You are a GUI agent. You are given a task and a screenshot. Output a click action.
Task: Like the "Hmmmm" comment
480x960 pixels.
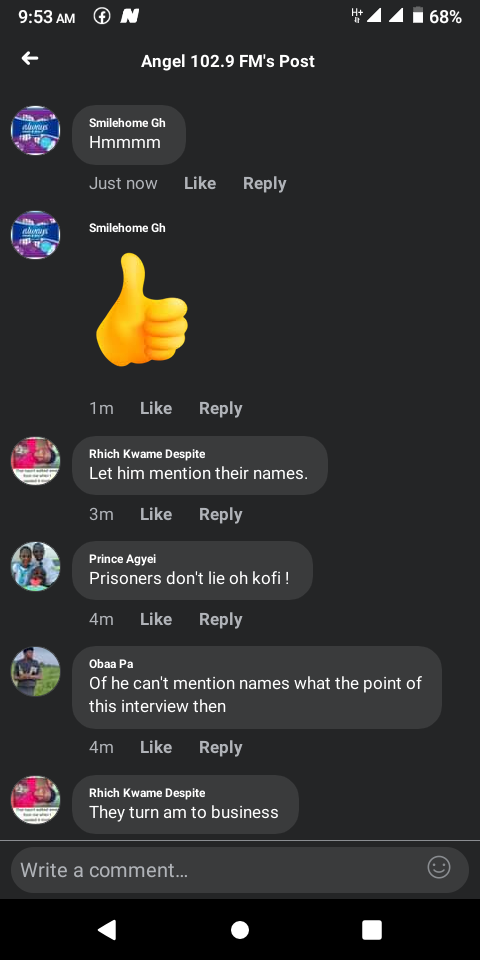[x=200, y=183]
